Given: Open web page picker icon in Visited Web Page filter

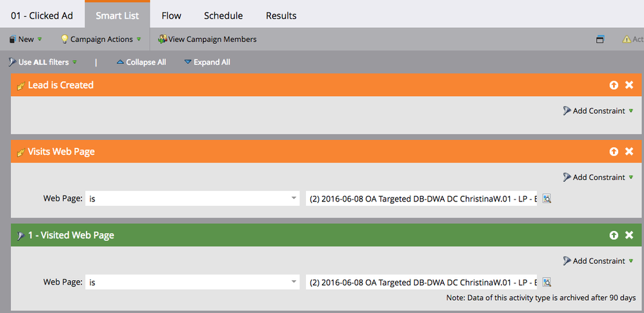Looking at the screenshot, I should tap(547, 282).
